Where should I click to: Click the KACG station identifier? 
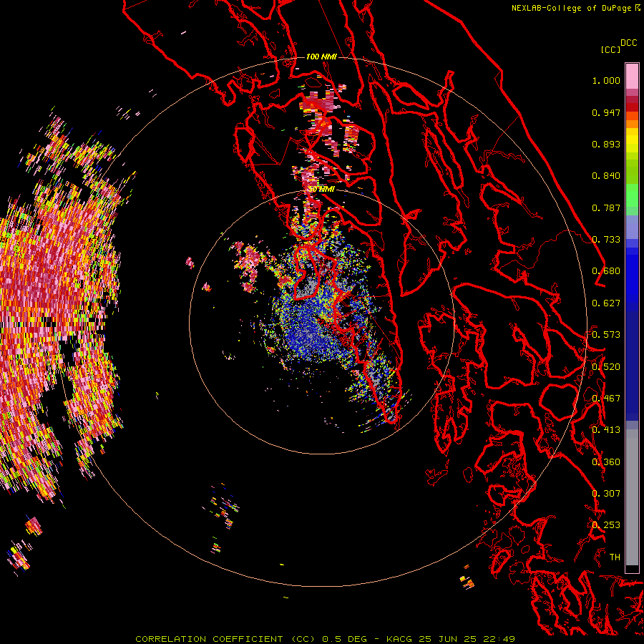399,639
